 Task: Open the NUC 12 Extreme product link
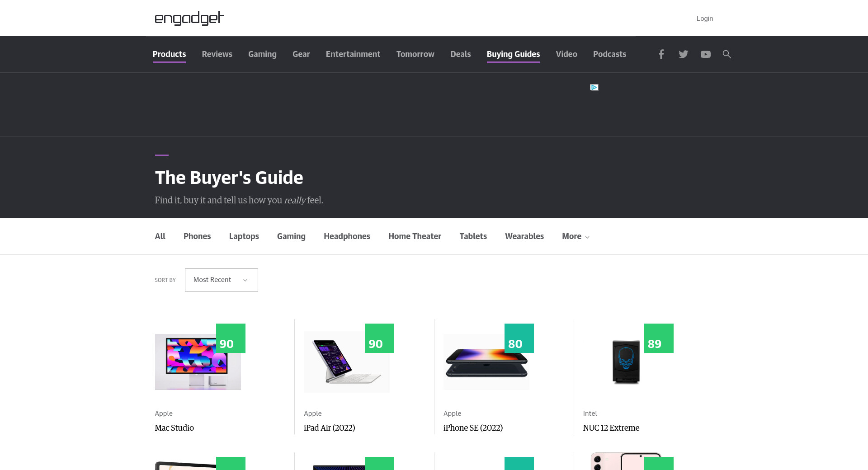(611, 428)
